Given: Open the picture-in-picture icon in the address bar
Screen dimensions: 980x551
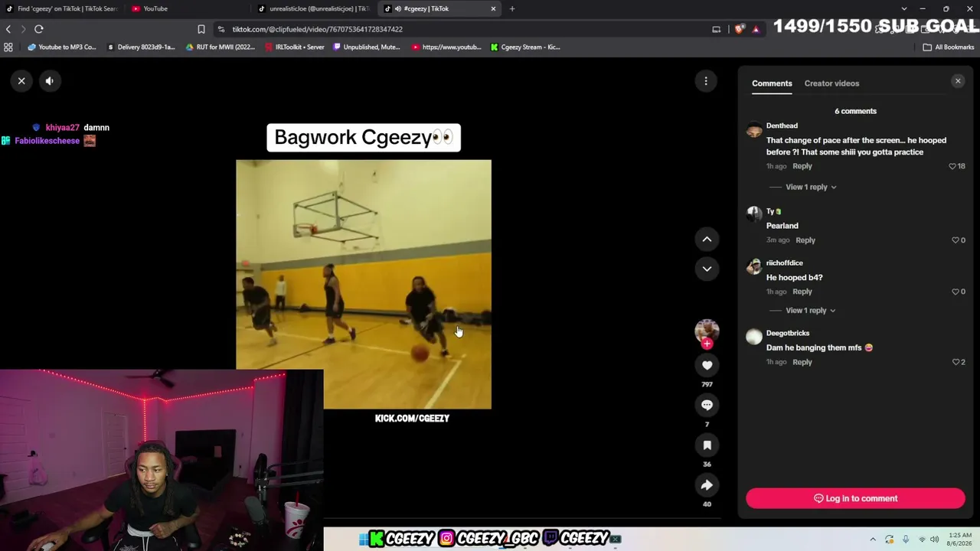Looking at the screenshot, I should [x=717, y=29].
